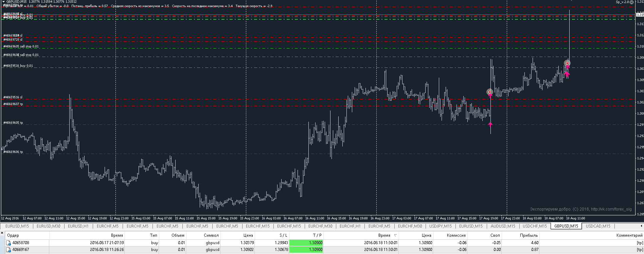Screen dimensions: 644x254
Task: Select the USDJPY,M15 chart tab
Action: (x=441, y=226)
